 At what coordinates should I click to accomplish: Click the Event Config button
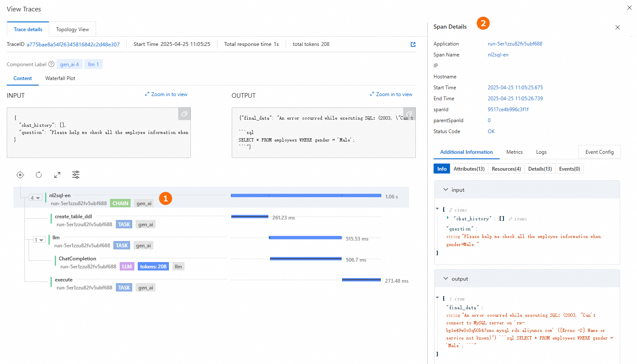600,152
